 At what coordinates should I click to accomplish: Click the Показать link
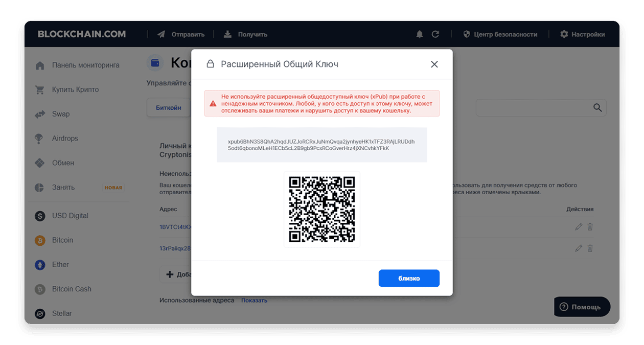[254, 301]
